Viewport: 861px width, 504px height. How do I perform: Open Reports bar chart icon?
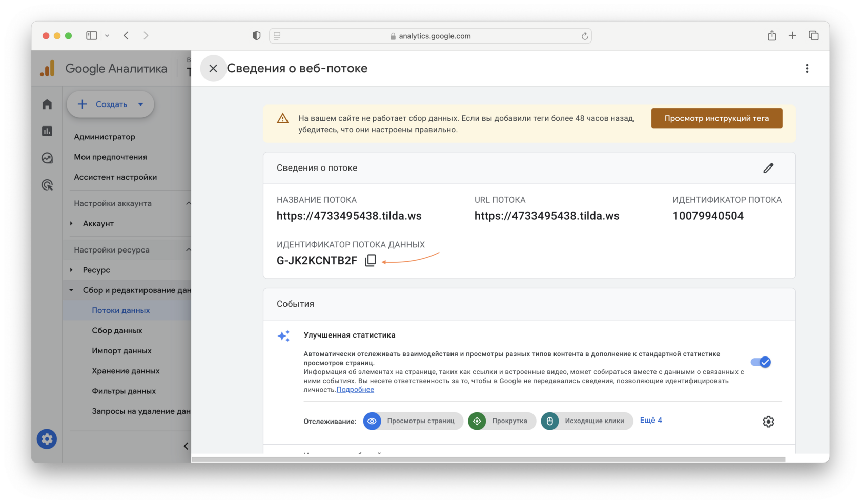point(47,131)
